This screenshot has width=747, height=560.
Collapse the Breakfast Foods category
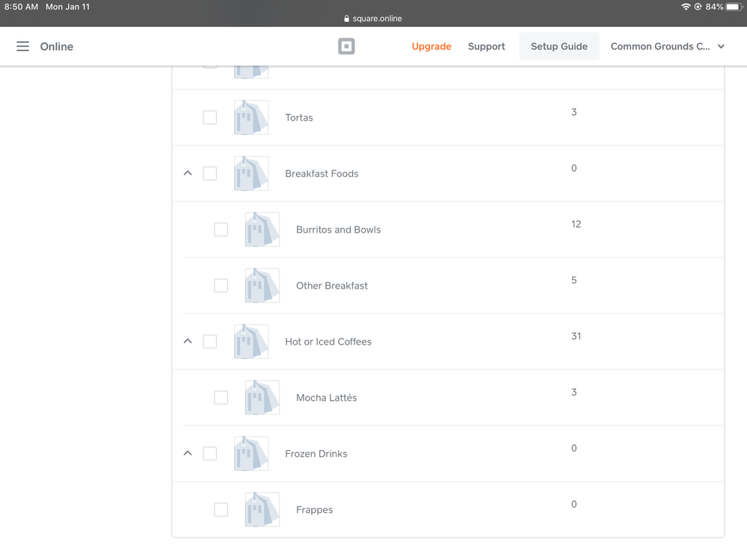coord(188,173)
